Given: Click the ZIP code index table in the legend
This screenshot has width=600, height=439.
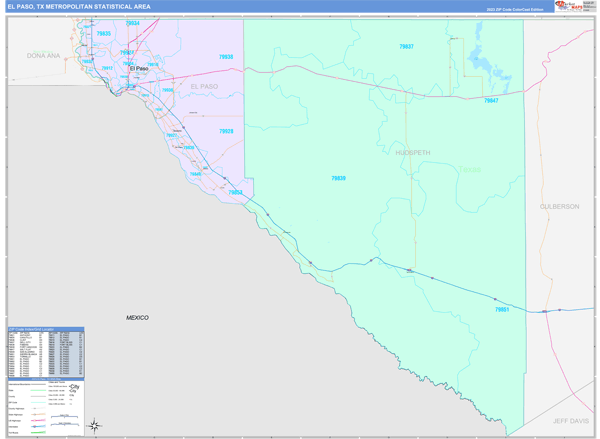Looking at the screenshot, I should click(x=46, y=354).
